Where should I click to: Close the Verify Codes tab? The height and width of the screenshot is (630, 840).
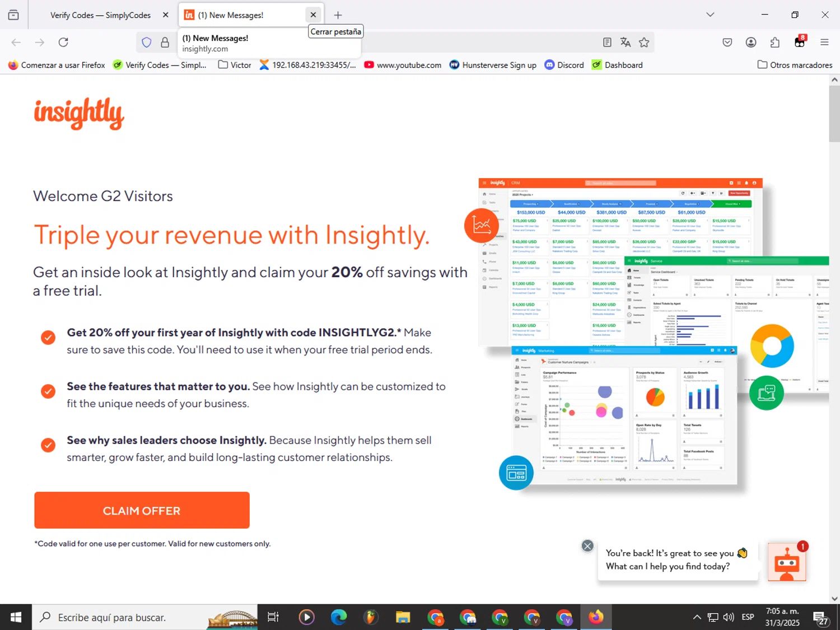pyautogui.click(x=166, y=15)
